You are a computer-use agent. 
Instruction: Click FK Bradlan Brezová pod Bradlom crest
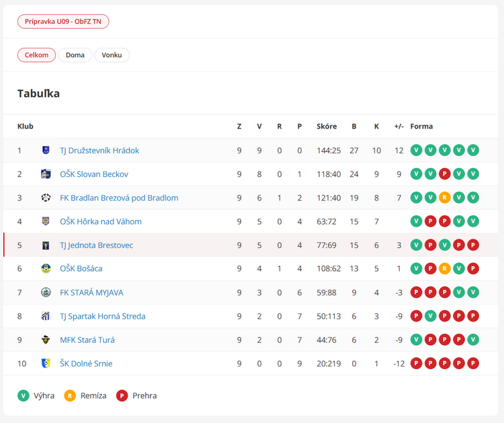(x=46, y=198)
